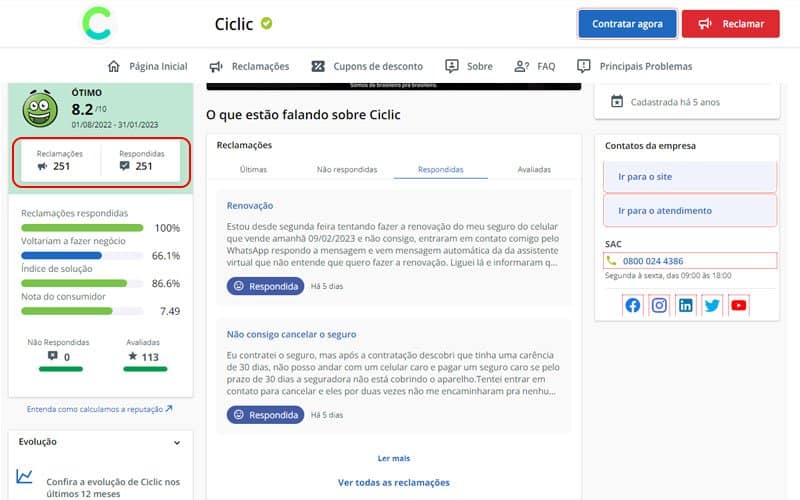Click the Nota do consumidor progress bar
800x500 pixels.
tap(82, 311)
